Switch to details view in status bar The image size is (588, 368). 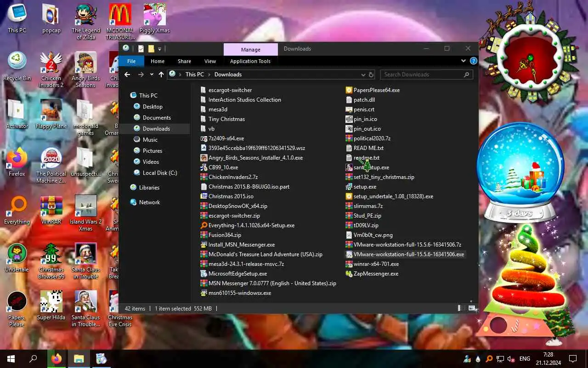(x=461, y=309)
